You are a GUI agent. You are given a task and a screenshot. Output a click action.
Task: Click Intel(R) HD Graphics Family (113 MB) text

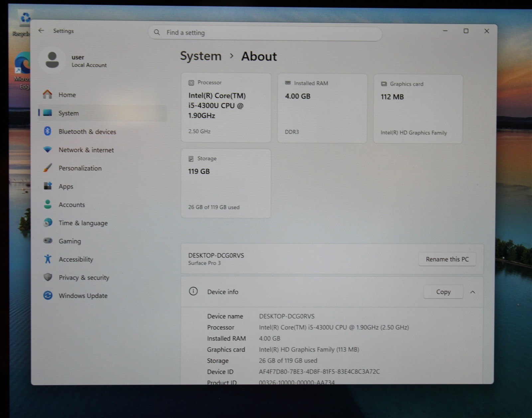pyautogui.click(x=309, y=350)
